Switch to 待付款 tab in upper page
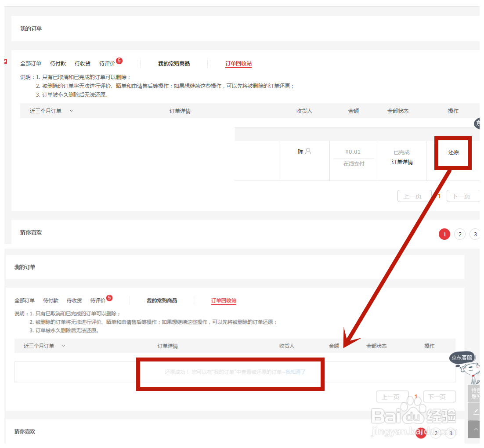The height and width of the screenshot is (448, 484). pos(58,64)
